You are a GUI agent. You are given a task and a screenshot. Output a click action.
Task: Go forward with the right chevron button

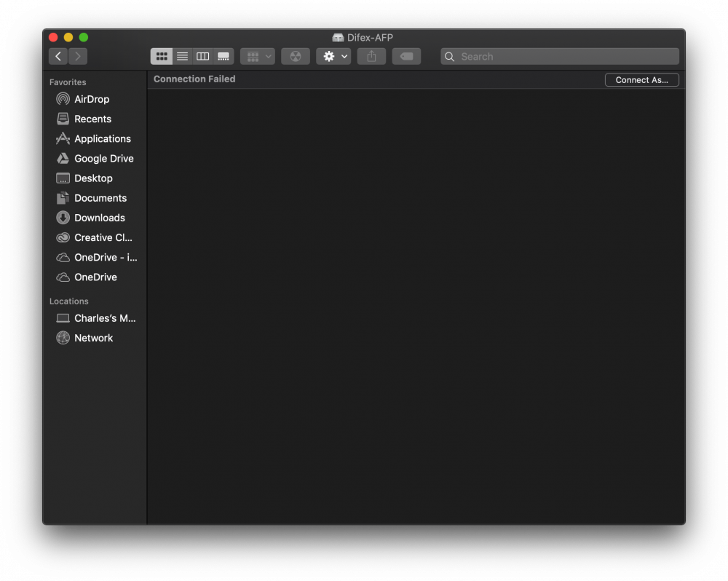pos(78,56)
